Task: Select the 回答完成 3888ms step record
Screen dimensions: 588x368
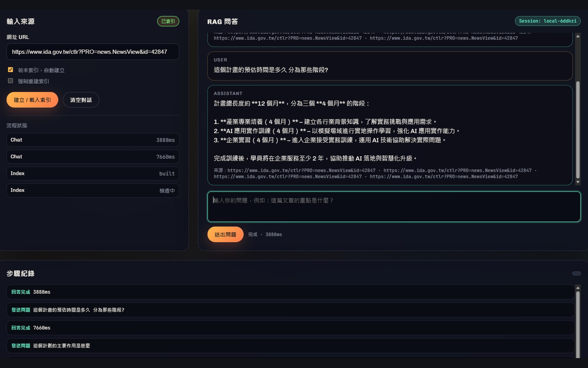Action: coord(290,292)
